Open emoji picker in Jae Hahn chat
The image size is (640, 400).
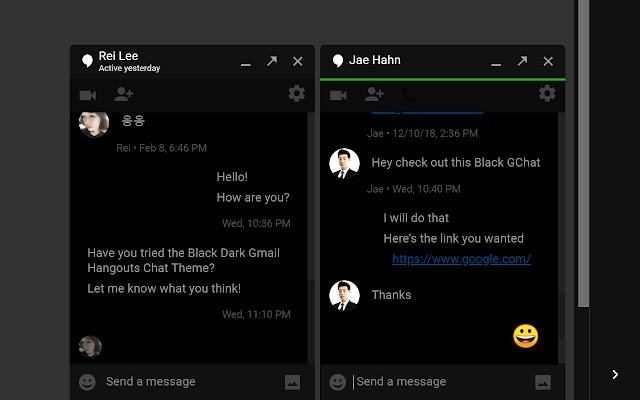point(338,382)
